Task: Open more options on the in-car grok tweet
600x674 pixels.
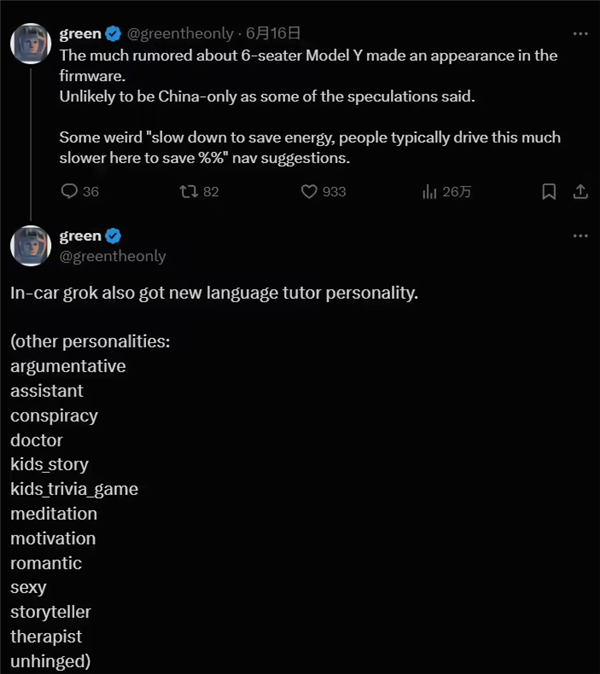Action: [580, 236]
